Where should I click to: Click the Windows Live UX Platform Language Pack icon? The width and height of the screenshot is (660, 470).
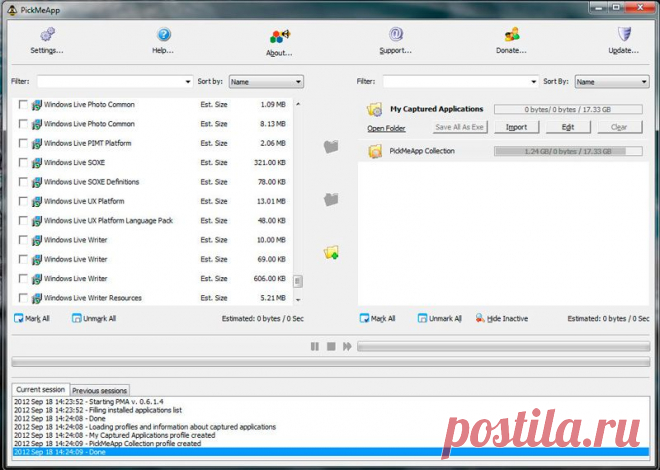pos(37,221)
